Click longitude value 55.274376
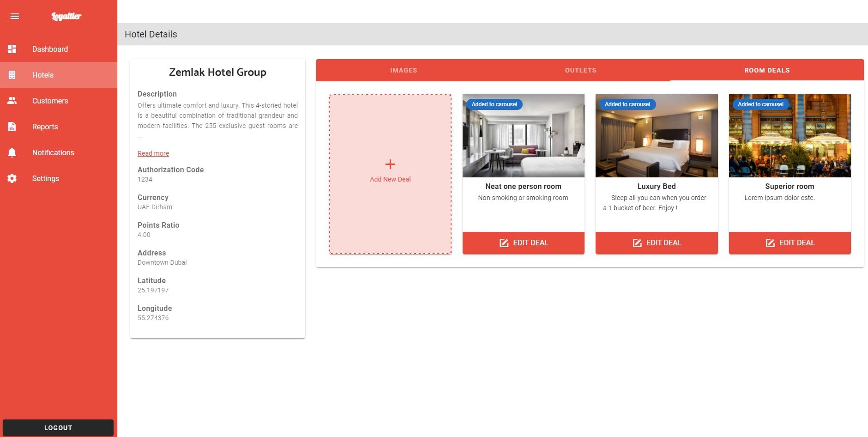Screen dimensions: 868x437 [x=153, y=318]
